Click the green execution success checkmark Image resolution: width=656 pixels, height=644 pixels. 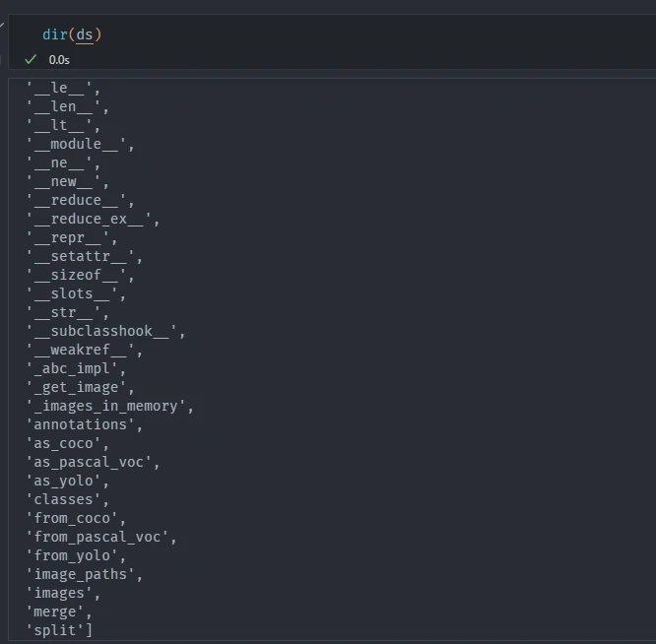click(x=31, y=60)
